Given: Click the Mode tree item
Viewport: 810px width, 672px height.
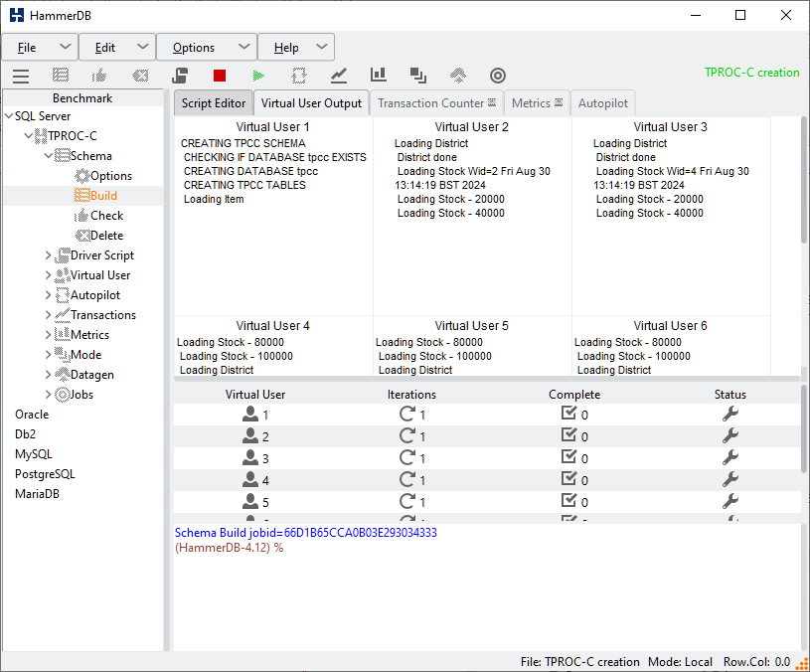Looking at the screenshot, I should 85,355.
